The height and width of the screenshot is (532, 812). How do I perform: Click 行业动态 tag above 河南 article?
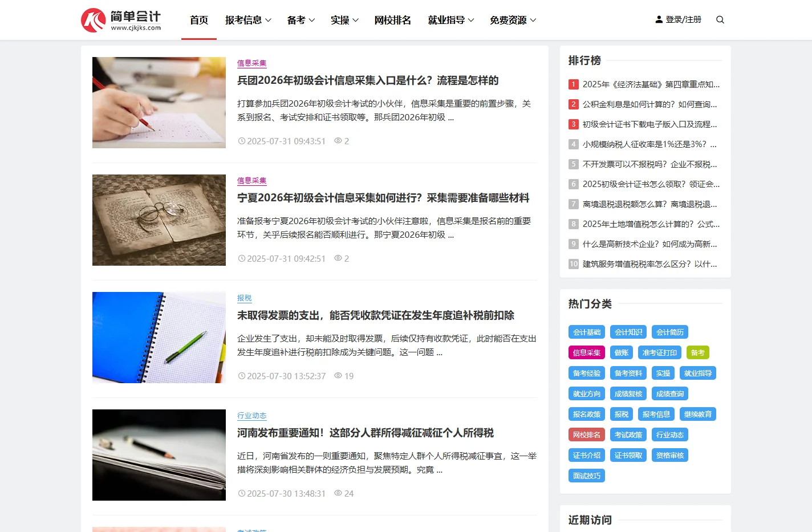252,416
